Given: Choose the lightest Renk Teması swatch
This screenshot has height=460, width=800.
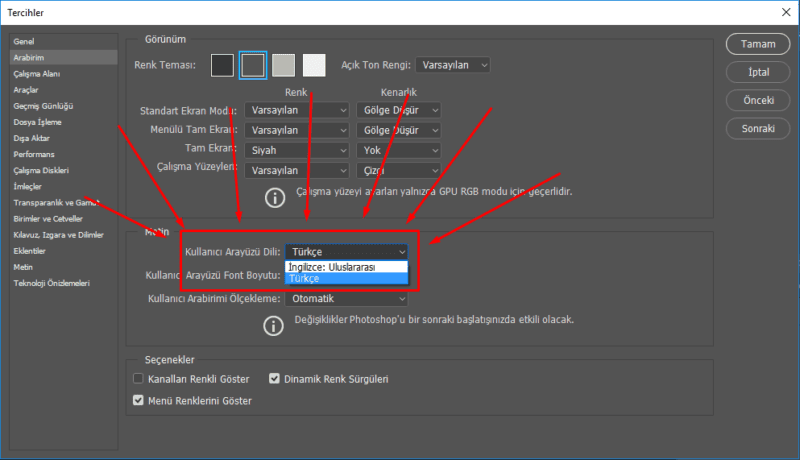Looking at the screenshot, I should [314, 65].
